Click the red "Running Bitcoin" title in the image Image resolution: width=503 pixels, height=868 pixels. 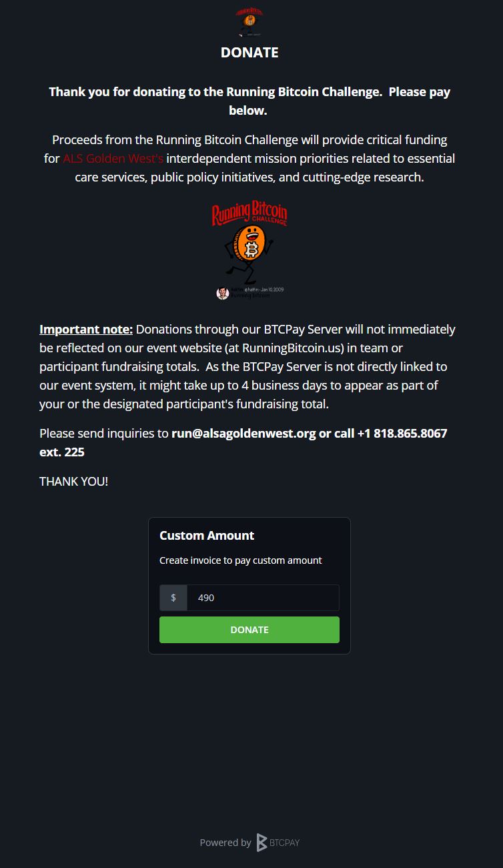click(x=249, y=213)
